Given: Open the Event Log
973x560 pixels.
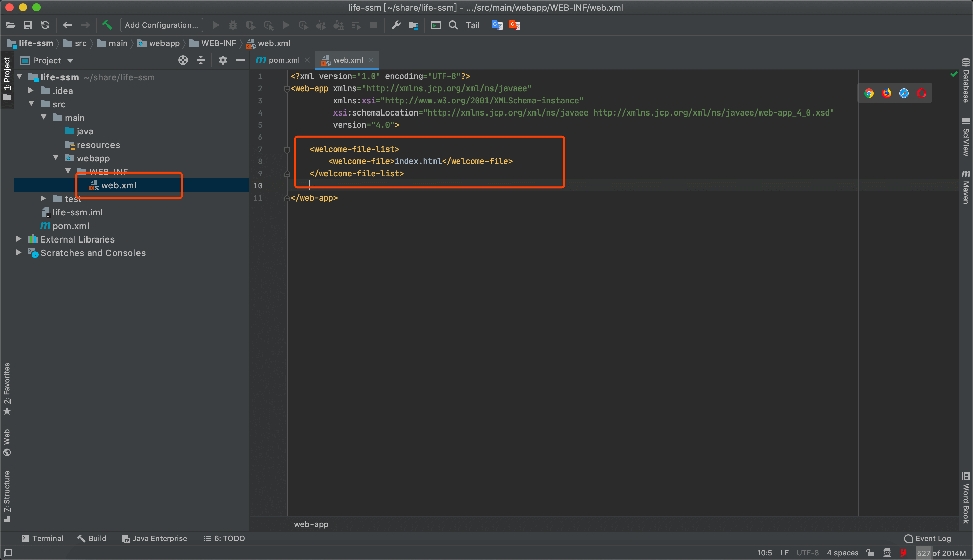Looking at the screenshot, I should [x=928, y=538].
